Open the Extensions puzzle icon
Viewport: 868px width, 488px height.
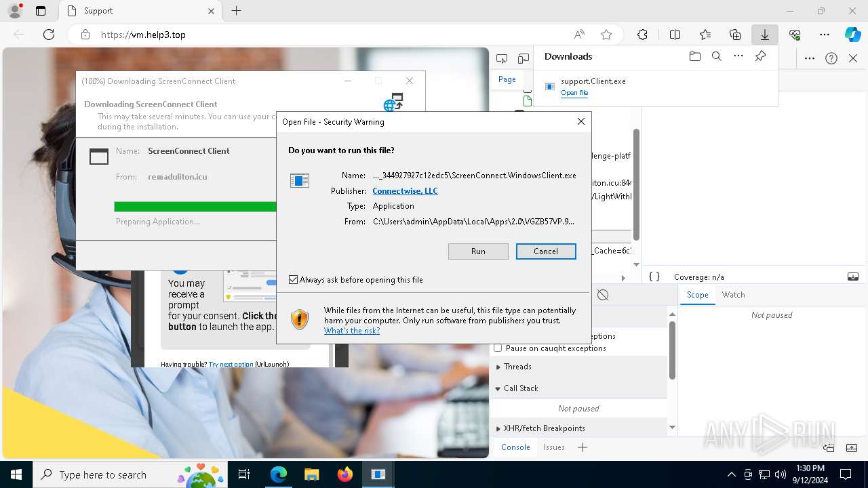[x=642, y=35]
